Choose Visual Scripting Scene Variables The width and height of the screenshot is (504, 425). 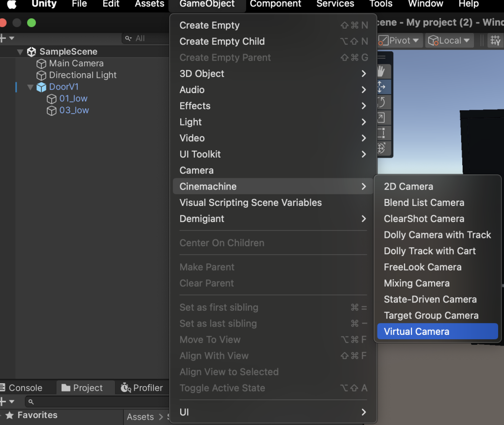(273, 203)
